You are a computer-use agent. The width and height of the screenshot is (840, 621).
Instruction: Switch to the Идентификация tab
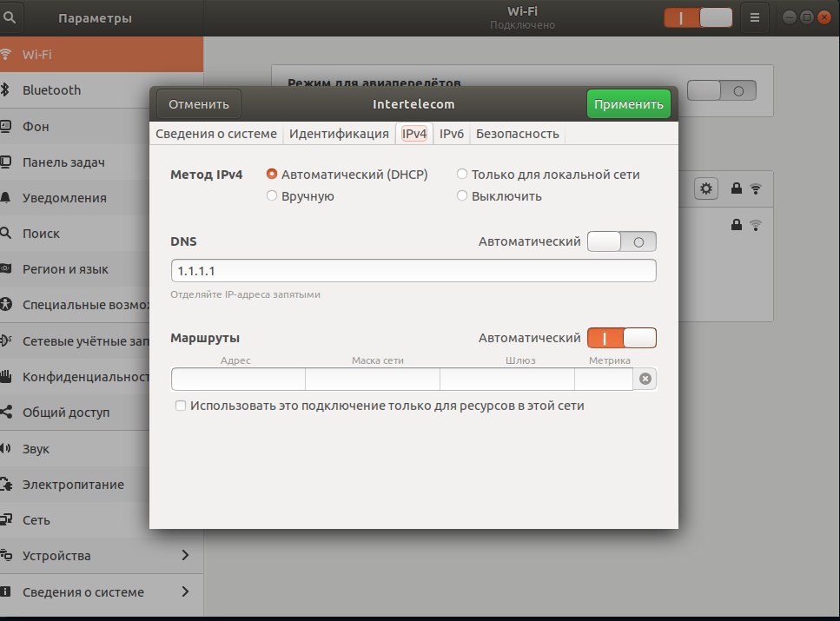coord(339,134)
